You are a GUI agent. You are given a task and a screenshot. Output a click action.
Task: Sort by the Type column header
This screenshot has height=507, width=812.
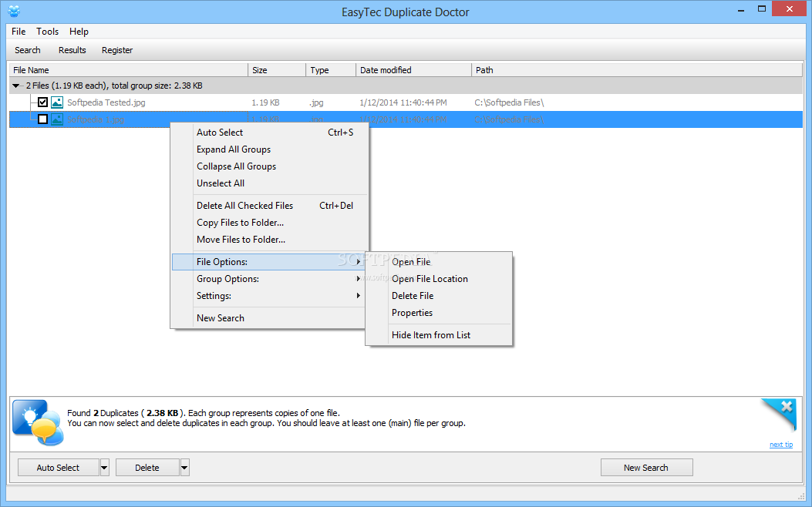point(331,70)
